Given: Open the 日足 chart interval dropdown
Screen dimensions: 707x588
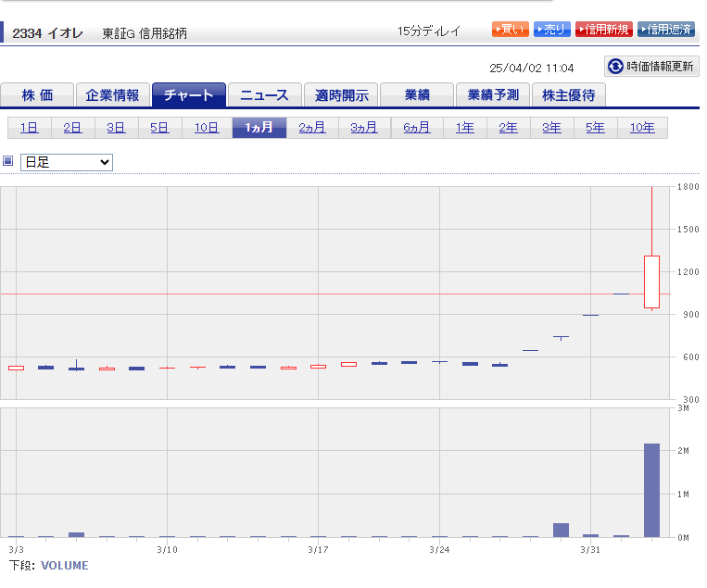Looking at the screenshot, I should (x=67, y=162).
